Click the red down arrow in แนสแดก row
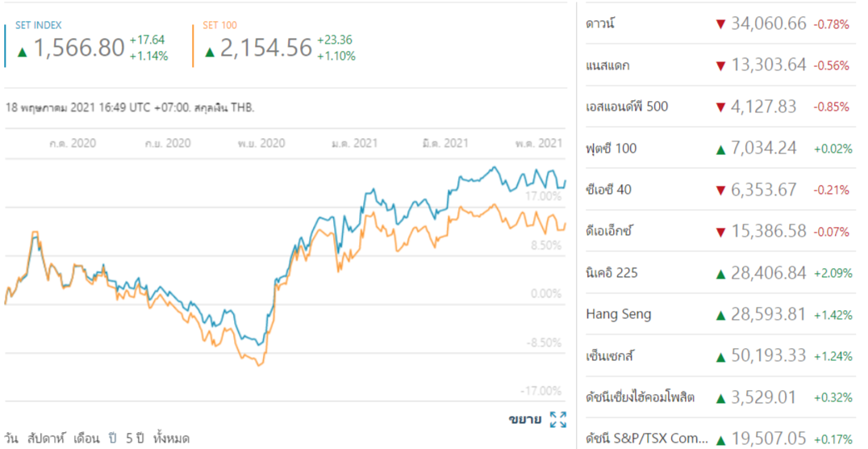868x449 pixels. 720,65
